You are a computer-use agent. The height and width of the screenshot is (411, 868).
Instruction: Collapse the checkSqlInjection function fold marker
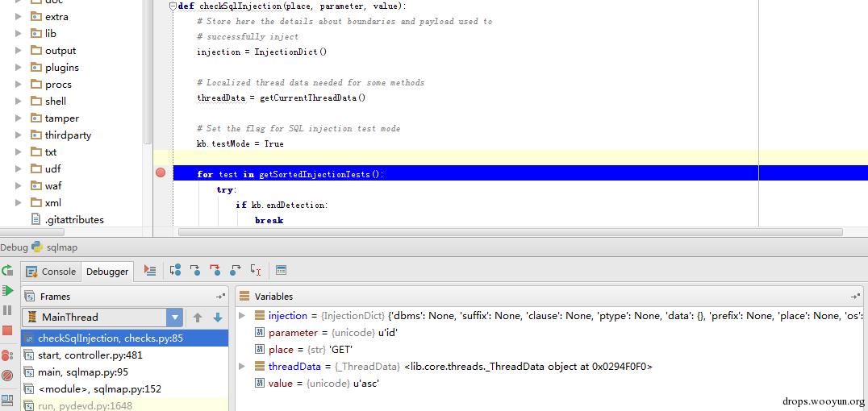[x=173, y=6]
